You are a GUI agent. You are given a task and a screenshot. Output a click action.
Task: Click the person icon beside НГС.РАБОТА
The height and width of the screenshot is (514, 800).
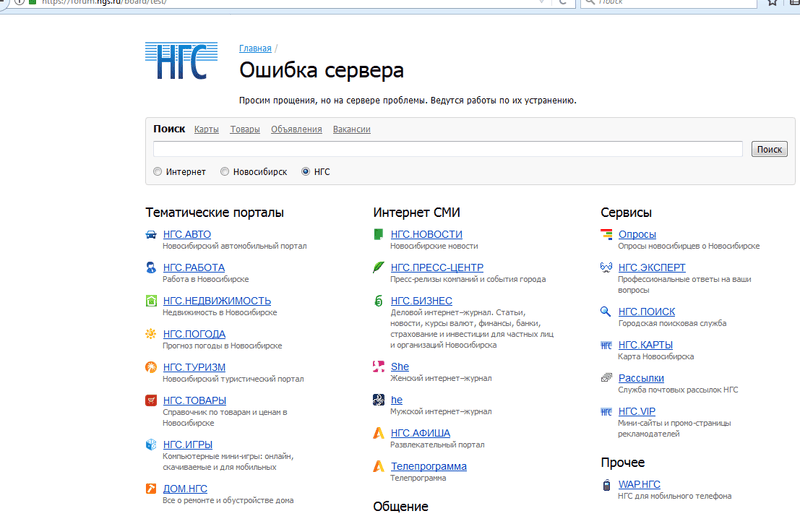click(151, 267)
